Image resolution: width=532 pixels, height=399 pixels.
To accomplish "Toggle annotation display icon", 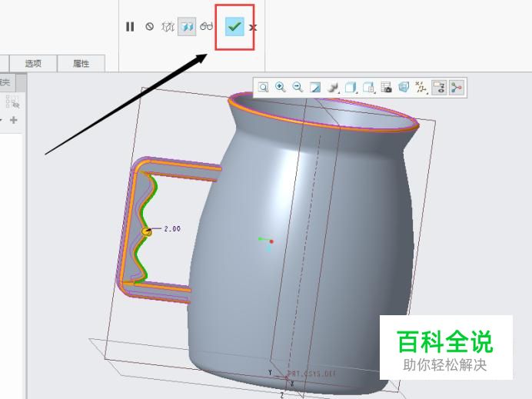I will [439, 88].
